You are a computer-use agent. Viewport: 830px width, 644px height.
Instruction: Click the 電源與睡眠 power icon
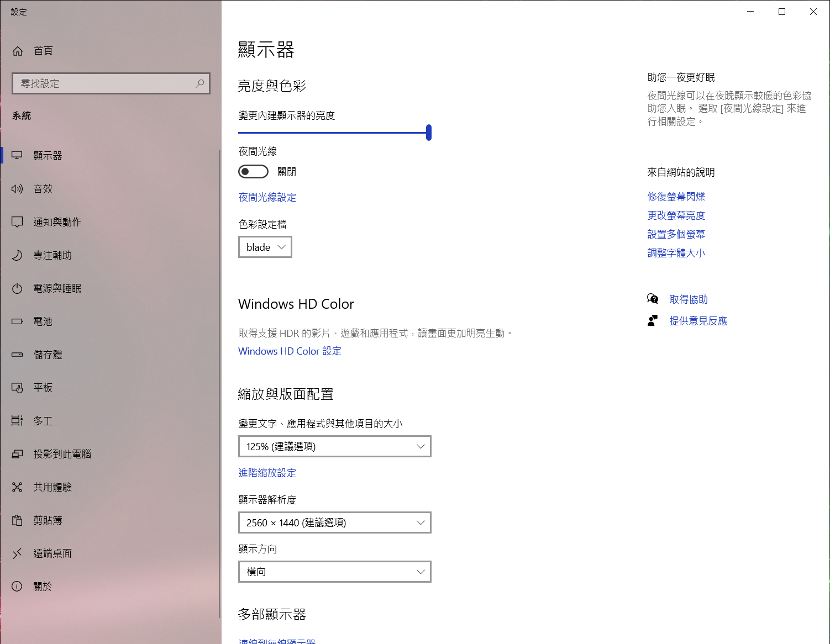click(17, 288)
